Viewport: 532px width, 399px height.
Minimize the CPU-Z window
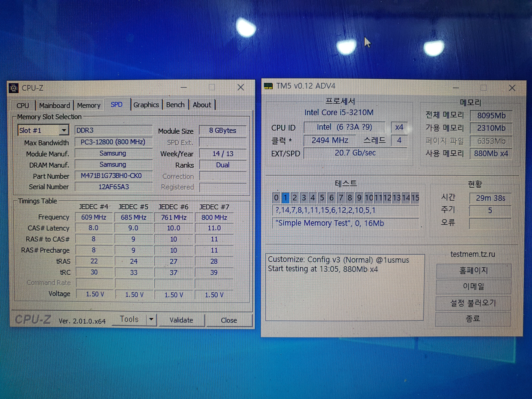click(x=184, y=87)
